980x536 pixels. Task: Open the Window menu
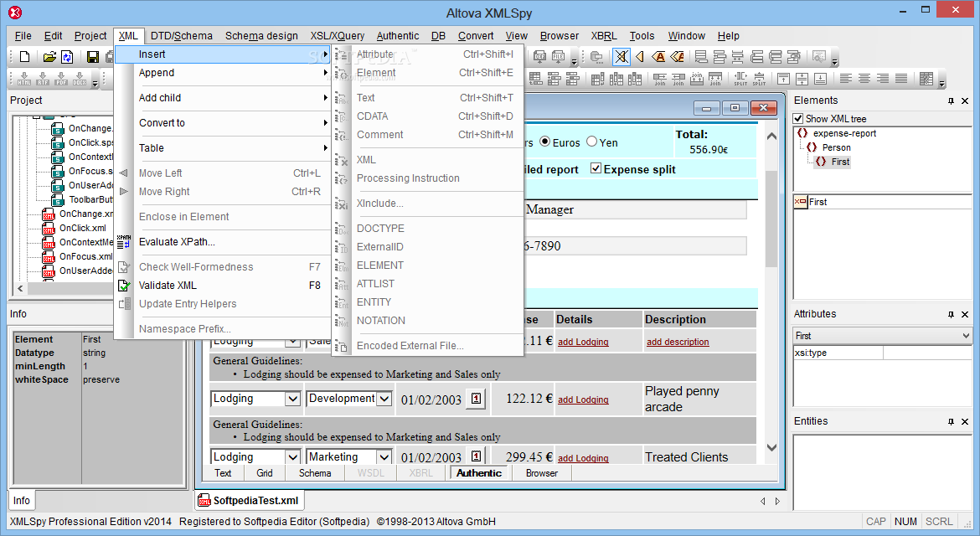coord(686,36)
